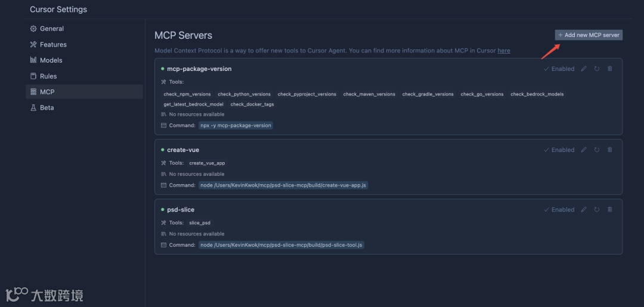644x307 pixels.
Task: Click the slice_psd tool tag
Action: point(200,223)
